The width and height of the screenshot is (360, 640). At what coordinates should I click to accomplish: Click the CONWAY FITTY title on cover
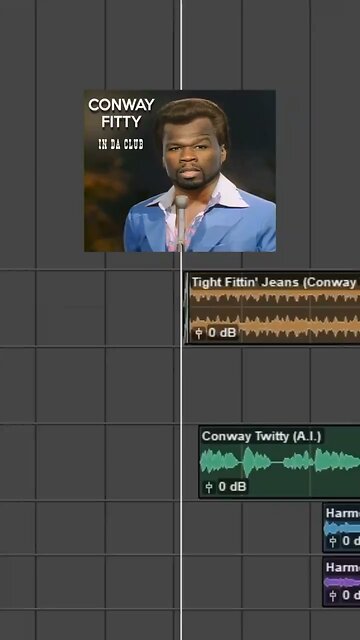pos(121,113)
